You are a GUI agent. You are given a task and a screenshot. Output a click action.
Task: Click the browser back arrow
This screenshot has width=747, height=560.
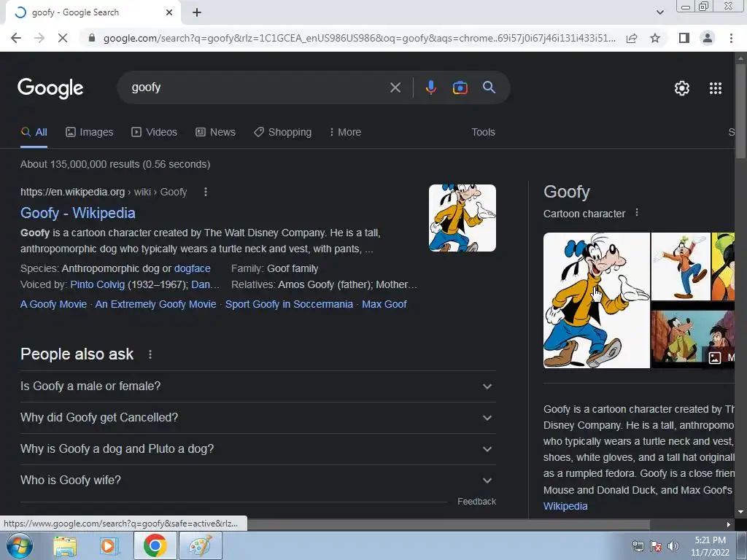coord(16,38)
